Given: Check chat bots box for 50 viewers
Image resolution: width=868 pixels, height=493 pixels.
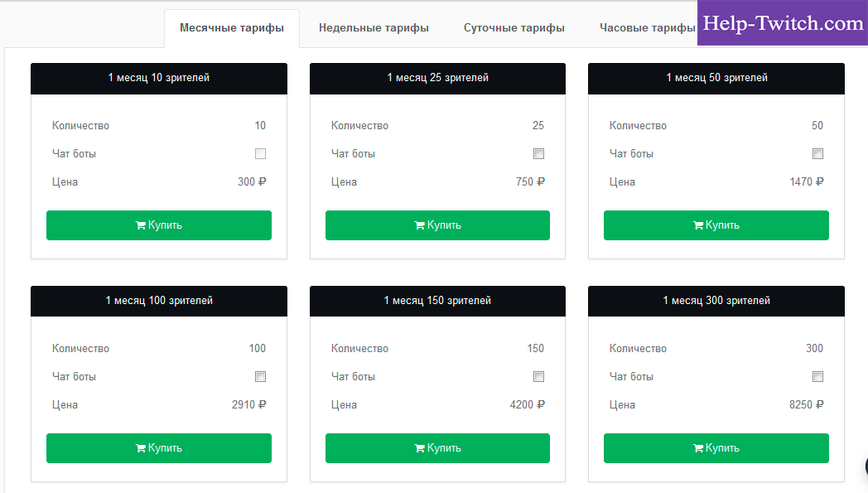Looking at the screenshot, I should pyautogui.click(x=818, y=154).
